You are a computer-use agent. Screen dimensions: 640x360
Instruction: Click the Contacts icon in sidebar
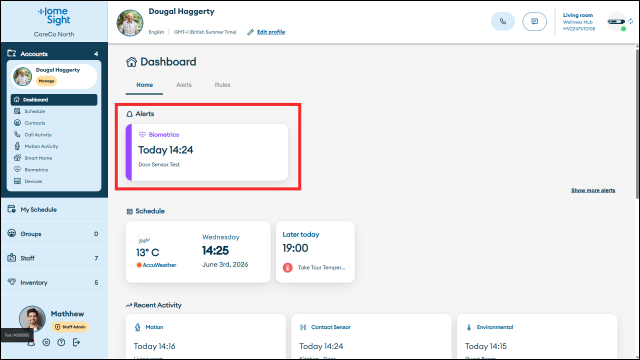17,122
